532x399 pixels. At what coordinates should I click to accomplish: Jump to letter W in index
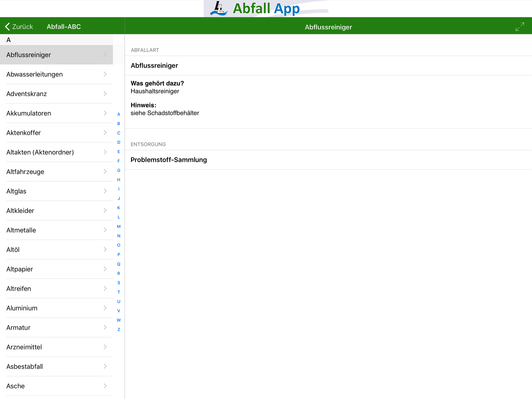(119, 320)
